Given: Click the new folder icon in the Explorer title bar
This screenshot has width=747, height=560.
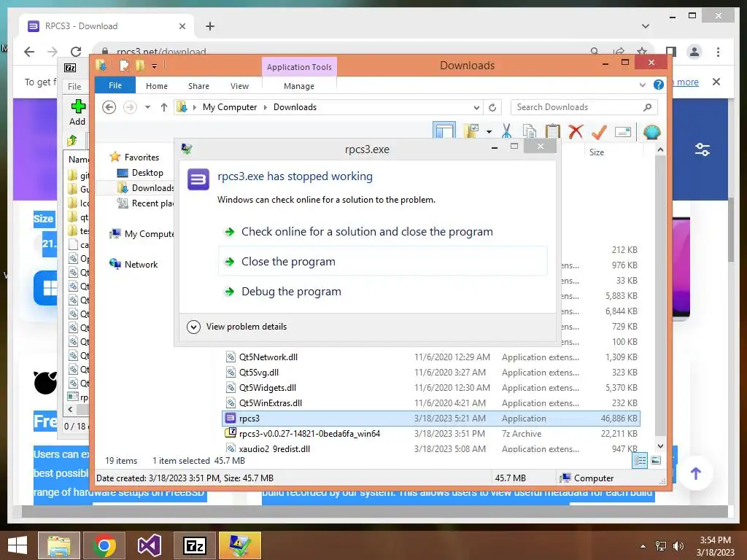Looking at the screenshot, I should (139, 65).
